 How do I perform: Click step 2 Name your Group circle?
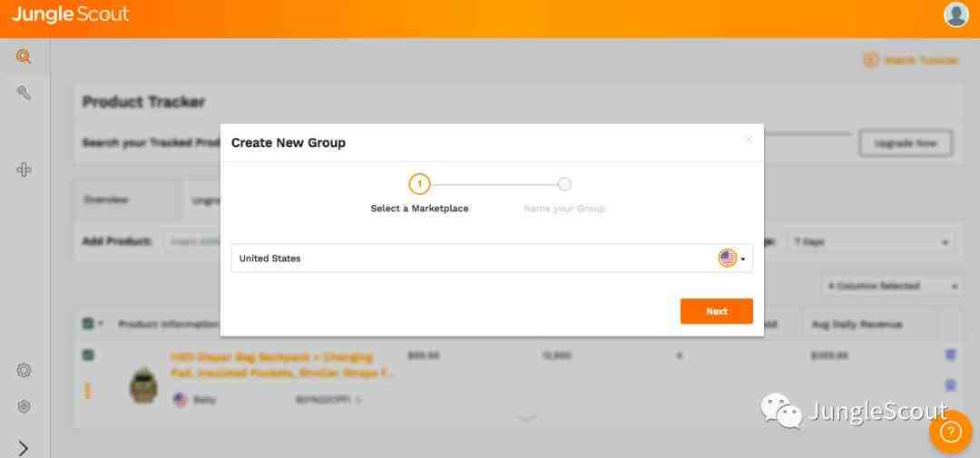click(564, 184)
